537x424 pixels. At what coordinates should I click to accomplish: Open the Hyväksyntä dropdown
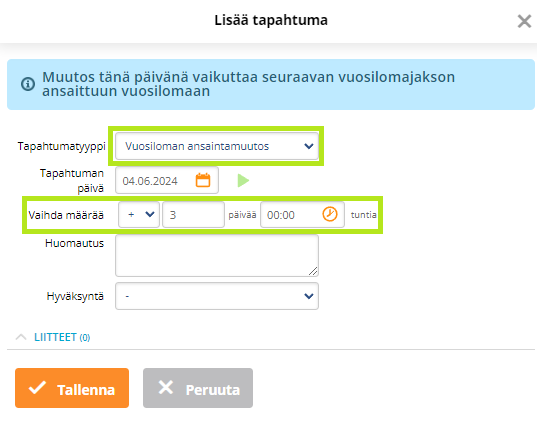[217, 296]
